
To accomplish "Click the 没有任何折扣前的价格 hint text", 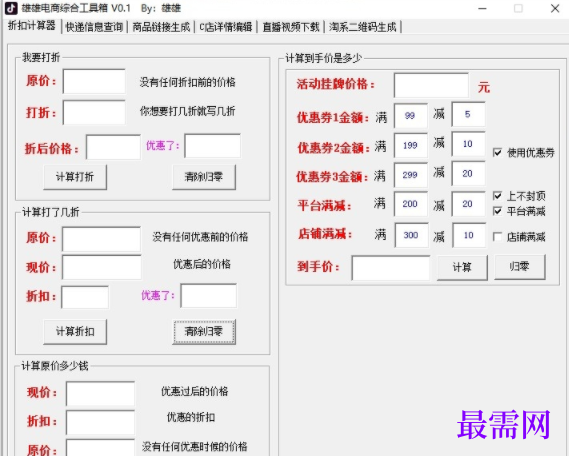I will click(188, 82).
